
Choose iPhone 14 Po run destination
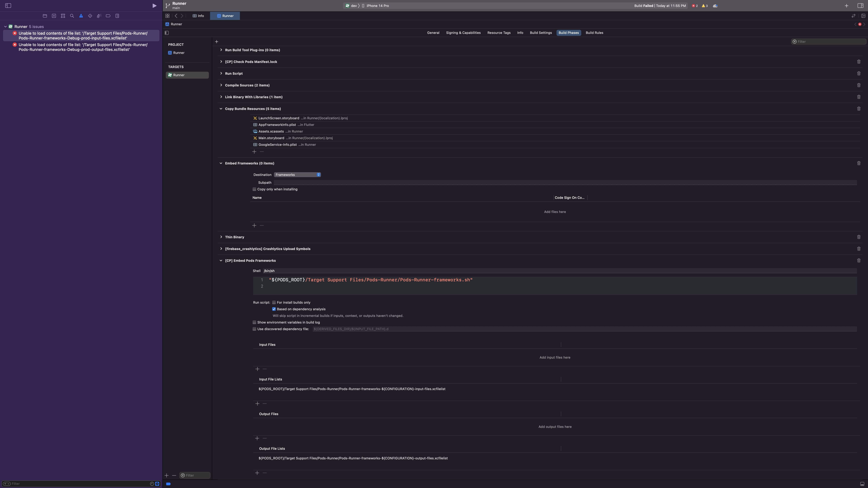pos(375,6)
